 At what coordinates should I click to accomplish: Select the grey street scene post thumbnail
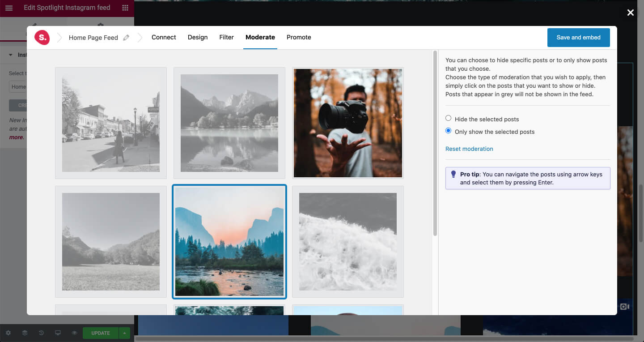[x=111, y=123]
